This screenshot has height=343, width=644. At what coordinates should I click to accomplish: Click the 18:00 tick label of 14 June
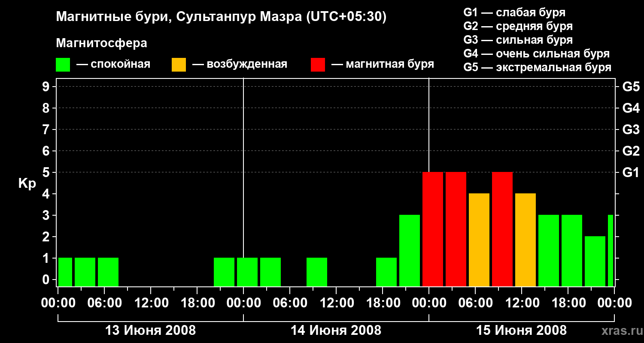tap(383, 303)
